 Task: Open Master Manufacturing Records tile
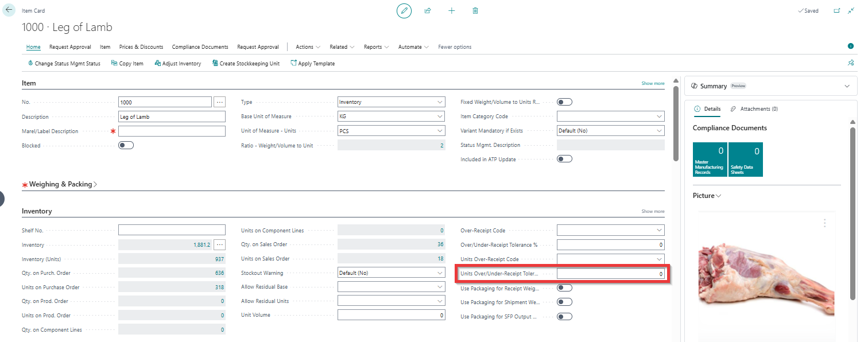710,160
